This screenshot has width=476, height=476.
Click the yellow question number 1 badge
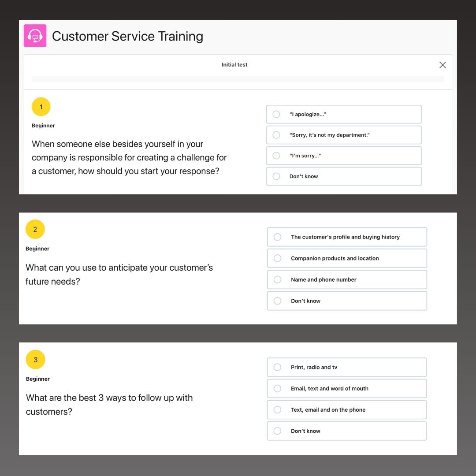[41, 107]
